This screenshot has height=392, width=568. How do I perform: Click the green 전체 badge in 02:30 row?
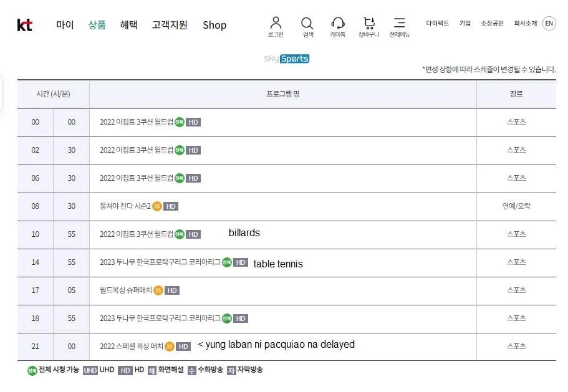click(180, 150)
